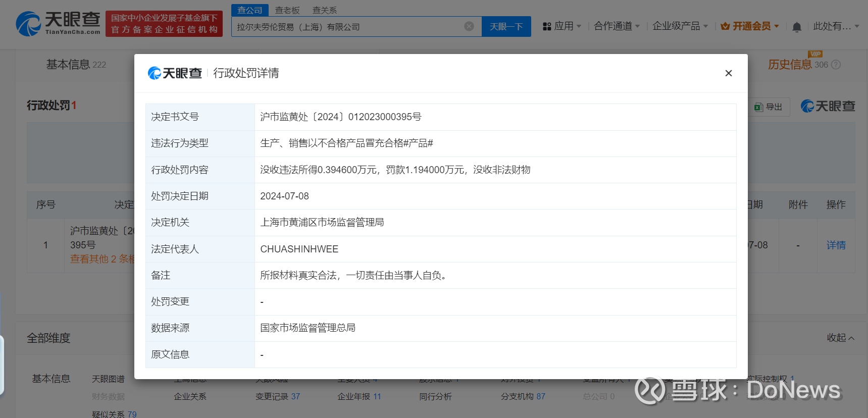Screen dimensions: 868x418
Task: Click the penalty date value 2024-07-08
Action: [284, 196]
